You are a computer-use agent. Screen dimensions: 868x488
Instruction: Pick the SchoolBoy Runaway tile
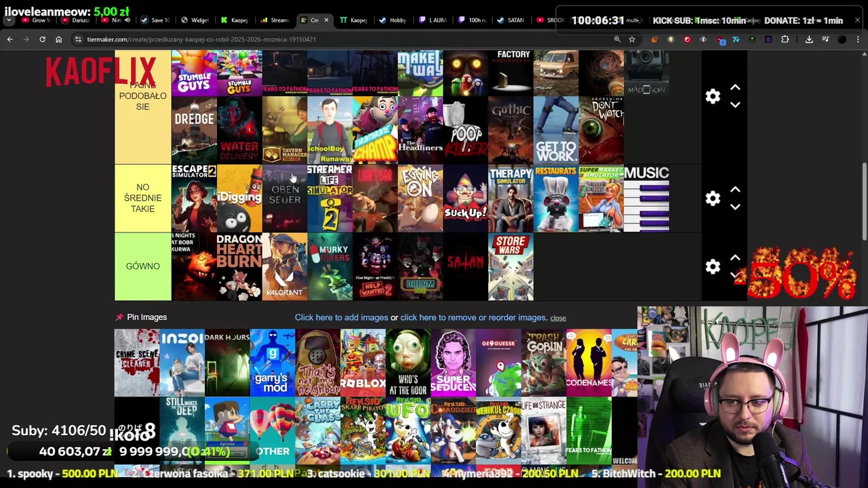[x=330, y=130]
